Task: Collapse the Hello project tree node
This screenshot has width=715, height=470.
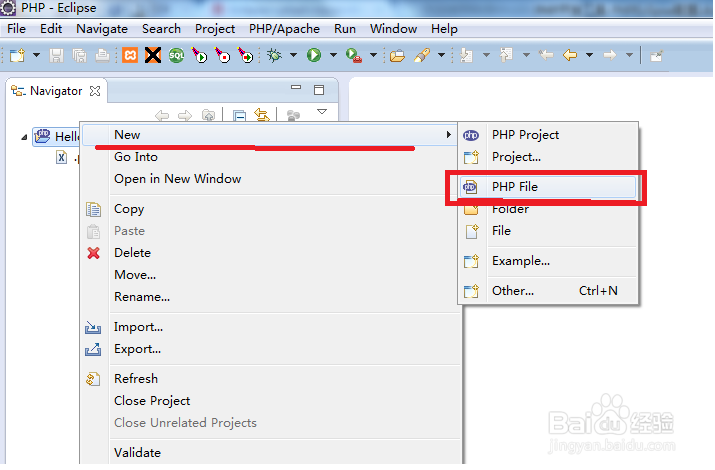Action: (x=24, y=137)
